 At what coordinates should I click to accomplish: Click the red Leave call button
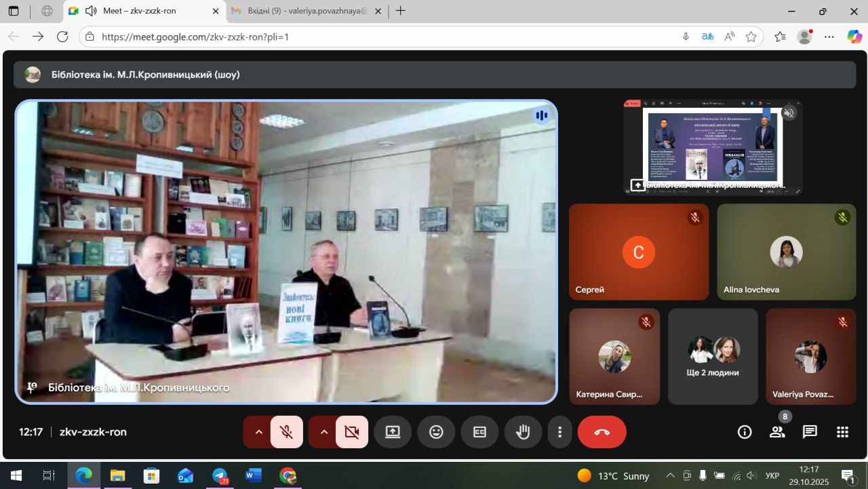[x=601, y=432]
